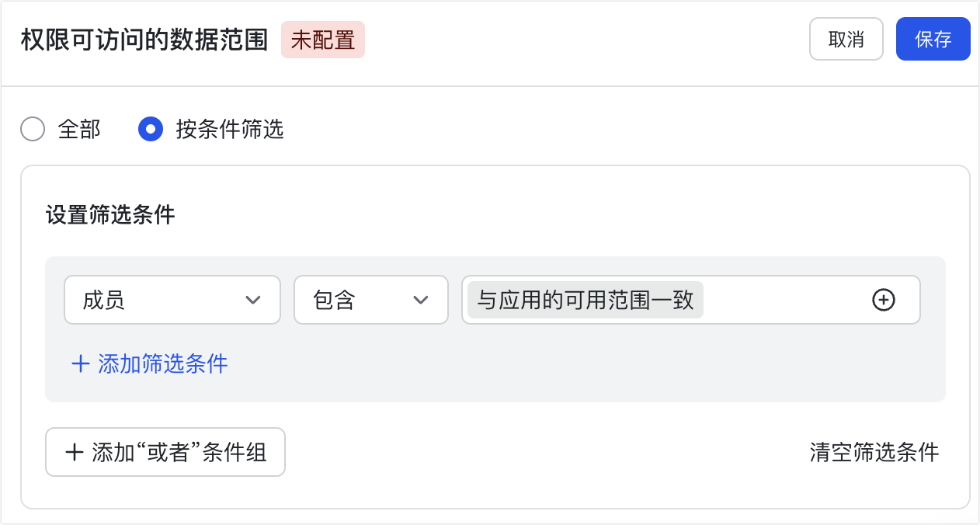Click plus icon inside 添加“或者”条件组 button
Viewport: 980px width, 525px height.
click(74, 452)
